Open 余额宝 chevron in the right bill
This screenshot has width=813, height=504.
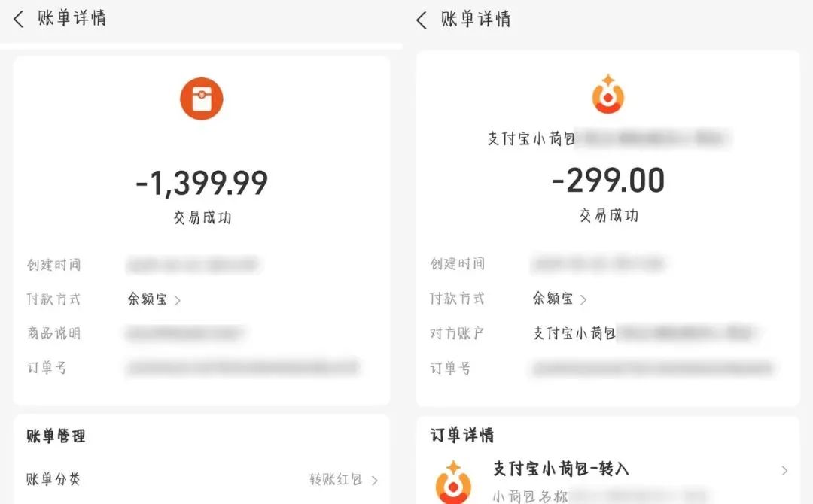(583, 299)
